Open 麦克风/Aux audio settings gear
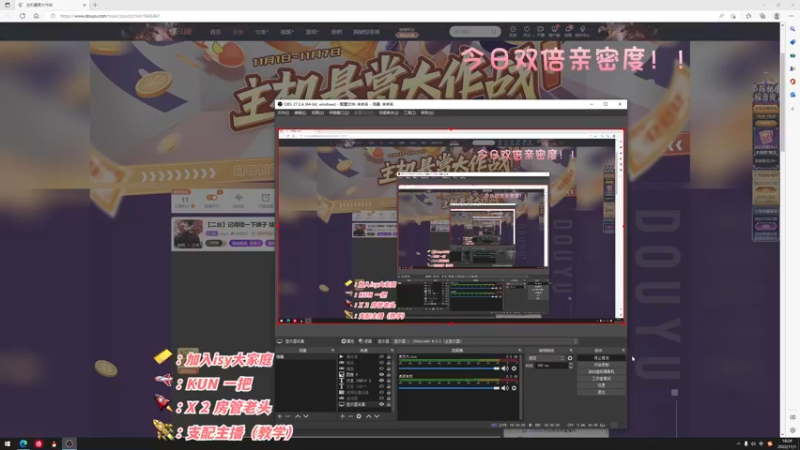 (x=514, y=368)
